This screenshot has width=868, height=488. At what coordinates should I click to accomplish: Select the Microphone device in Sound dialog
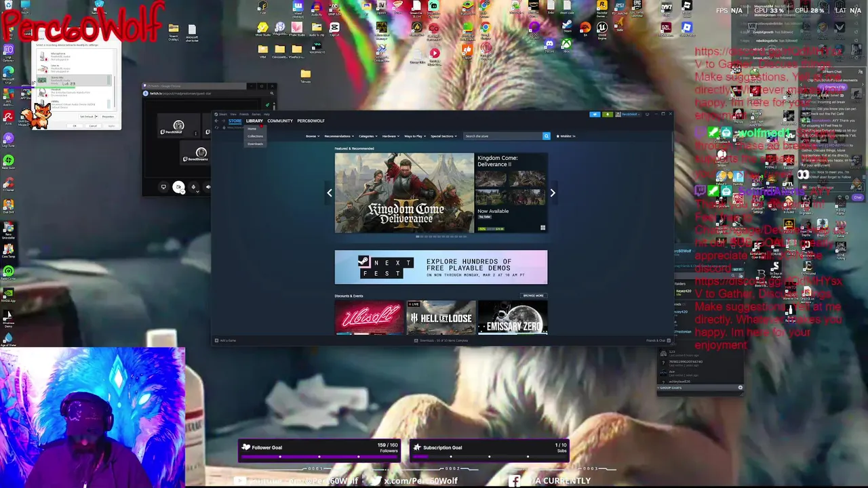coord(74,56)
